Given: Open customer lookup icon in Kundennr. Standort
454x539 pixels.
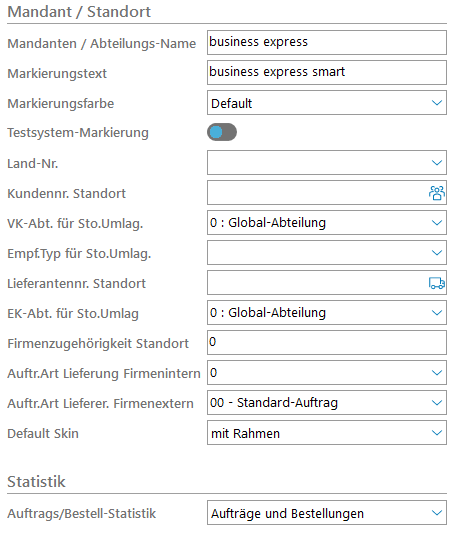Looking at the screenshot, I should (x=436, y=193).
